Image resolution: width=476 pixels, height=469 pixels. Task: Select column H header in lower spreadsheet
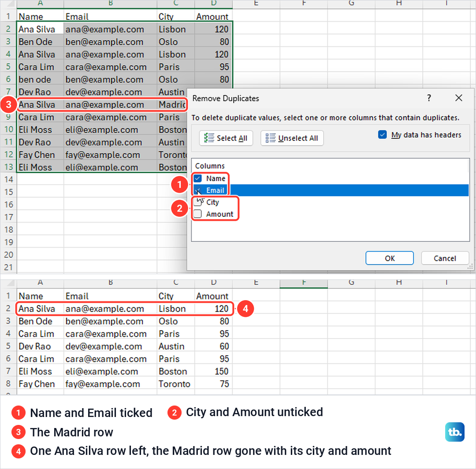(399, 283)
